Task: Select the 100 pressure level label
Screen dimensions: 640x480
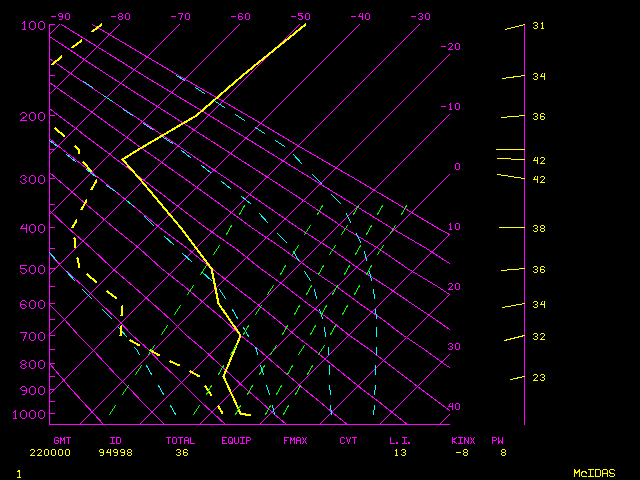Action: coord(32,25)
